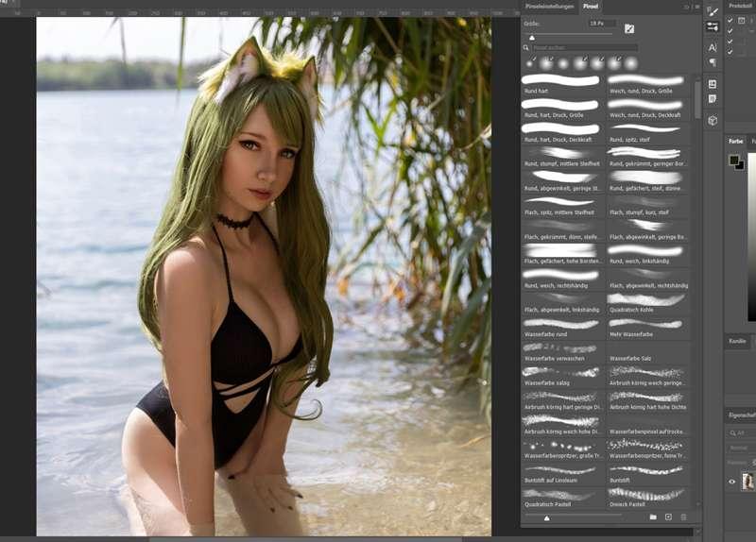The height and width of the screenshot is (542, 756).
Task: Click the layer thumbnail in Layers panel
Action: click(x=748, y=482)
